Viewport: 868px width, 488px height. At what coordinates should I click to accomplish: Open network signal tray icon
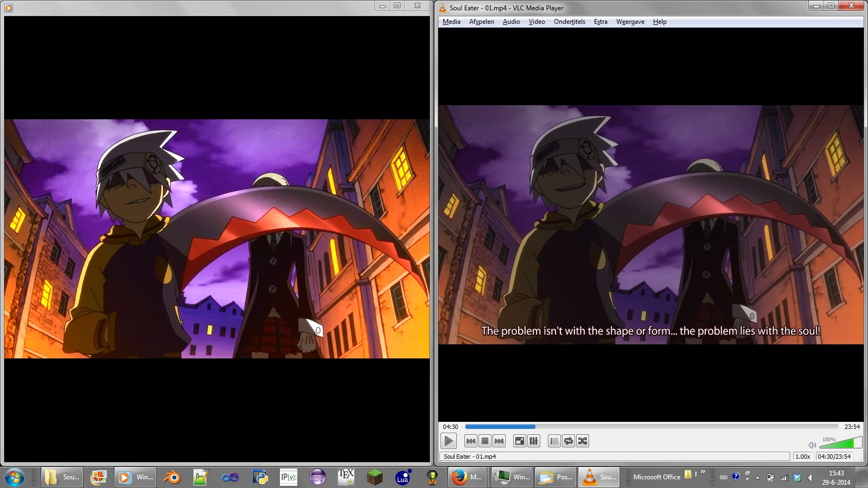(x=783, y=478)
